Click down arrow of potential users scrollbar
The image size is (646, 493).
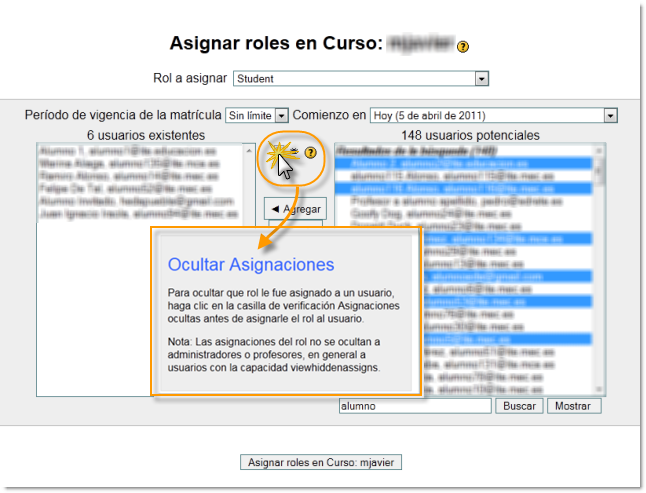pyautogui.click(x=600, y=390)
